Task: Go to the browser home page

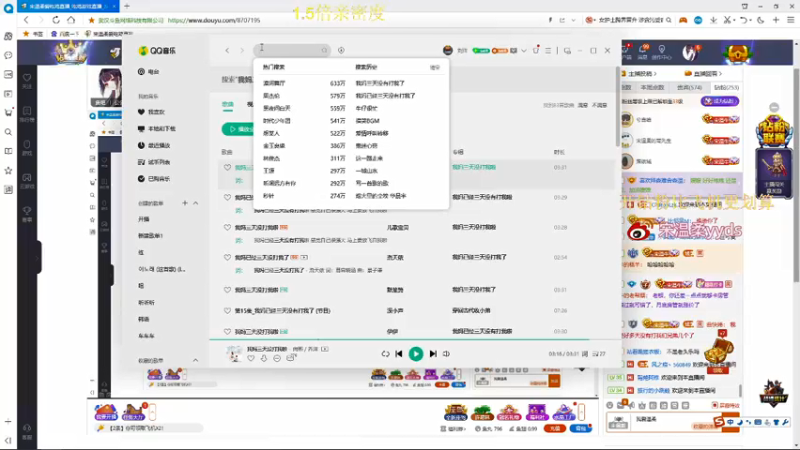Action: 71,20
